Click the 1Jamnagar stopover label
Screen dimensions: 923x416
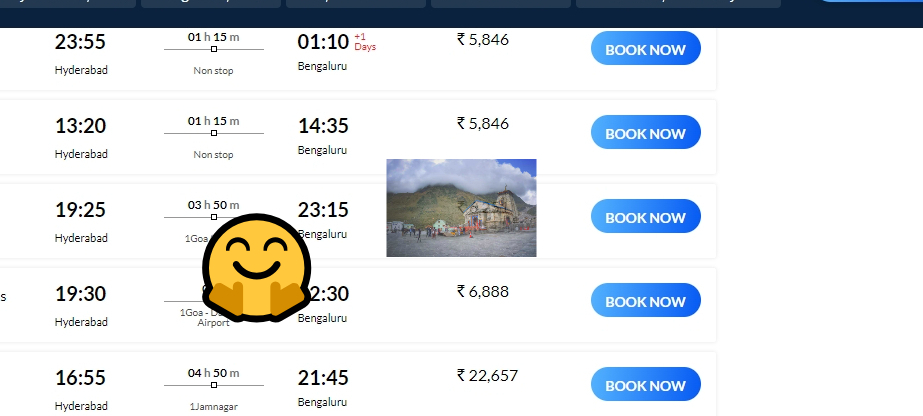pos(213,407)
